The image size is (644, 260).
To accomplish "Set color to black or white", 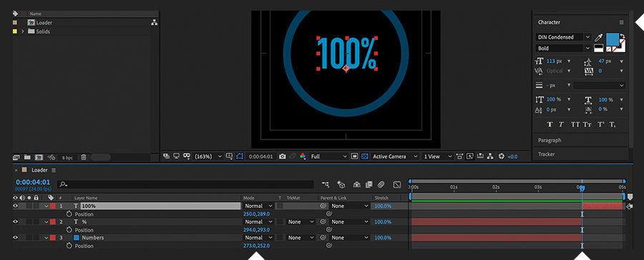I will click(599, 48).
